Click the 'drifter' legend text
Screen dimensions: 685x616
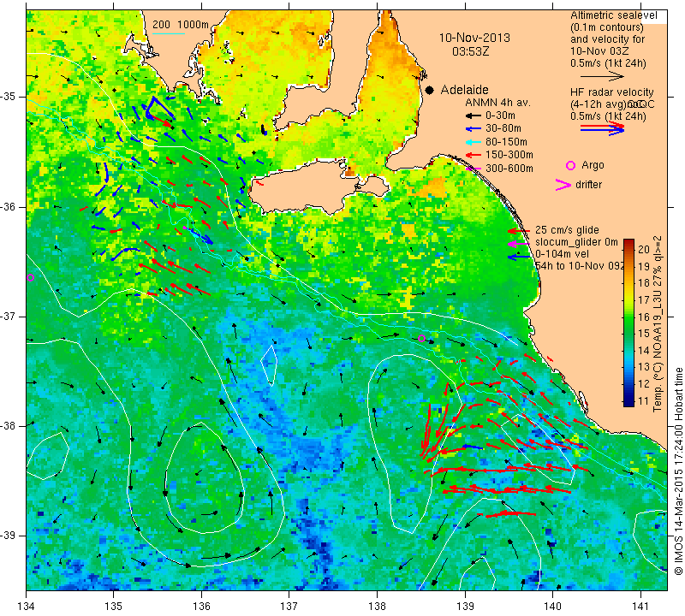tap(588, 185)
